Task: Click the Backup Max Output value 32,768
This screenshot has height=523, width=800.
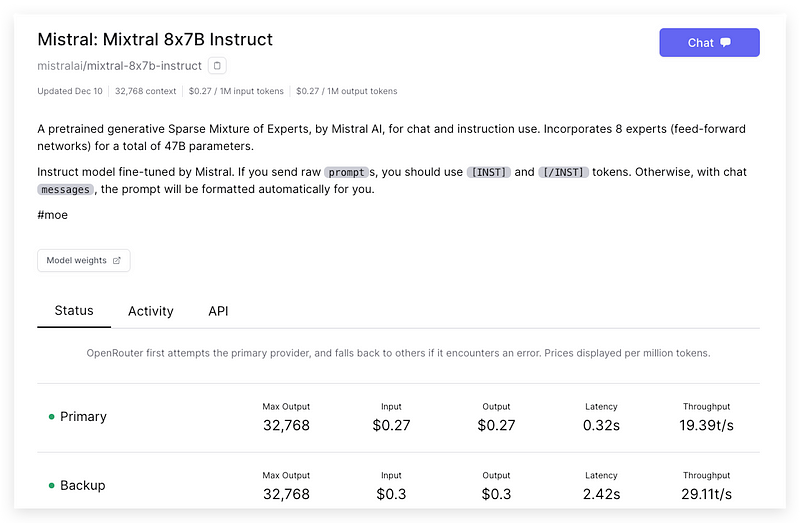Action: [286, 494]
